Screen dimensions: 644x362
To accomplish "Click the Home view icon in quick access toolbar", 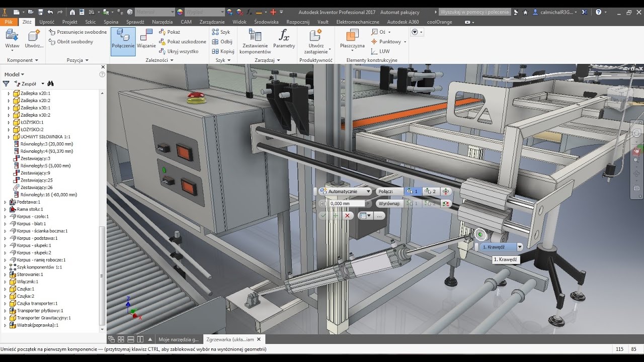I will [72, 12].
